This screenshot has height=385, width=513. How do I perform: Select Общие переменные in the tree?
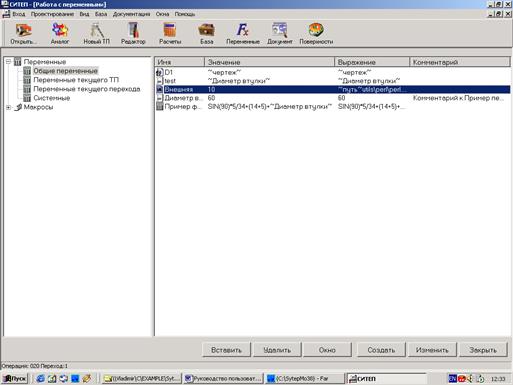65,71
